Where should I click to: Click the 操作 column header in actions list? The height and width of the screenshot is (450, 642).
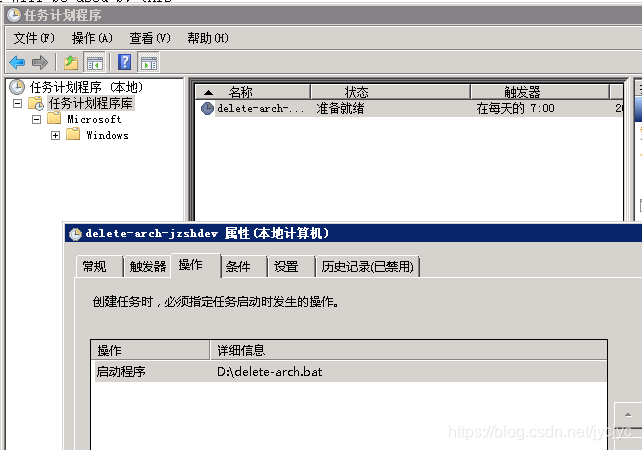coord(150,351)
